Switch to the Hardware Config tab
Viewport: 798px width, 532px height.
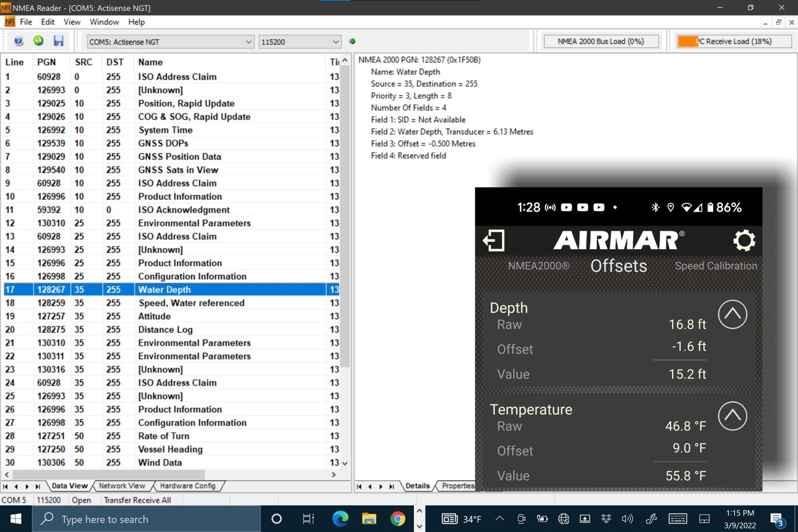pos(188,486)
